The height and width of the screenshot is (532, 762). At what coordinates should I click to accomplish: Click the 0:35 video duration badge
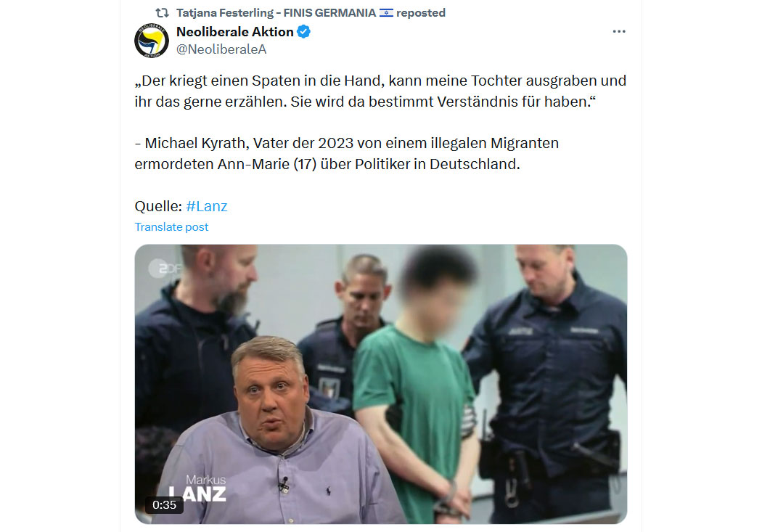click(x=164, y=505)
